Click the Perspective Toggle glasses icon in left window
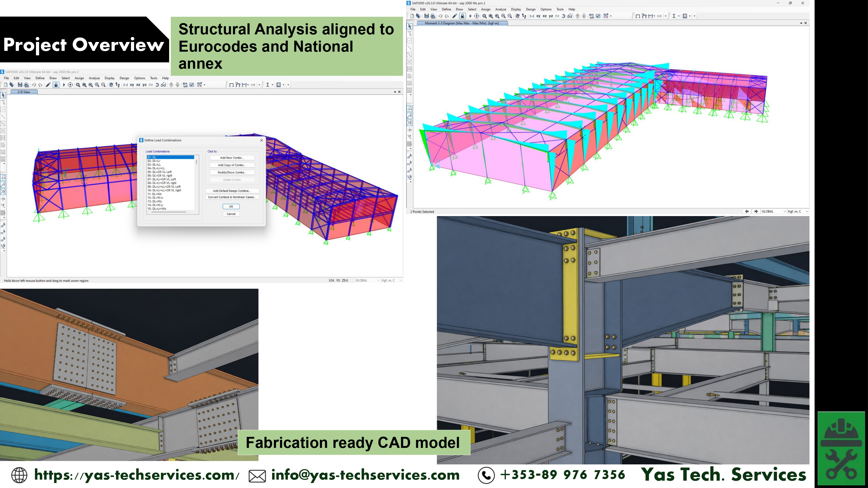This screenshot has width=868, height=488. click(163, 85)
